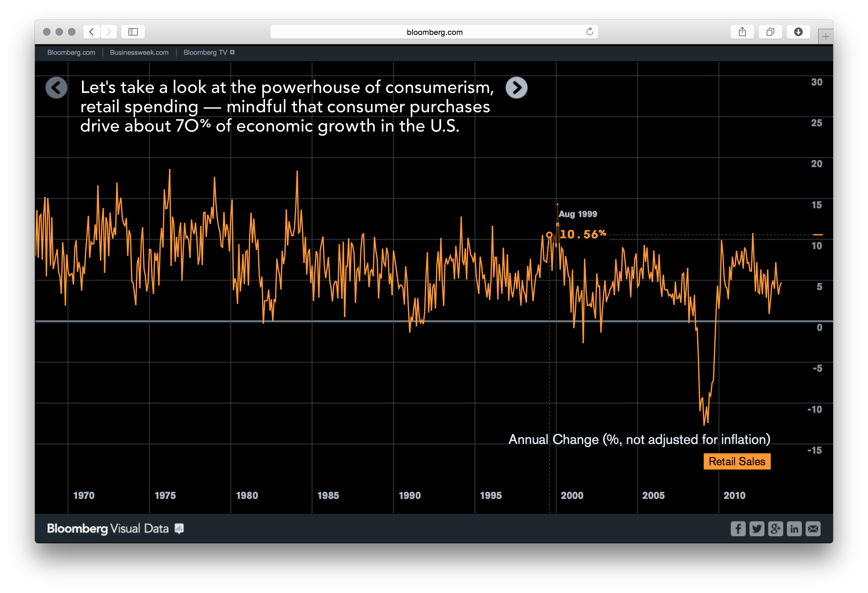Click the Bloomberg Visual Data chart icon

179,528
